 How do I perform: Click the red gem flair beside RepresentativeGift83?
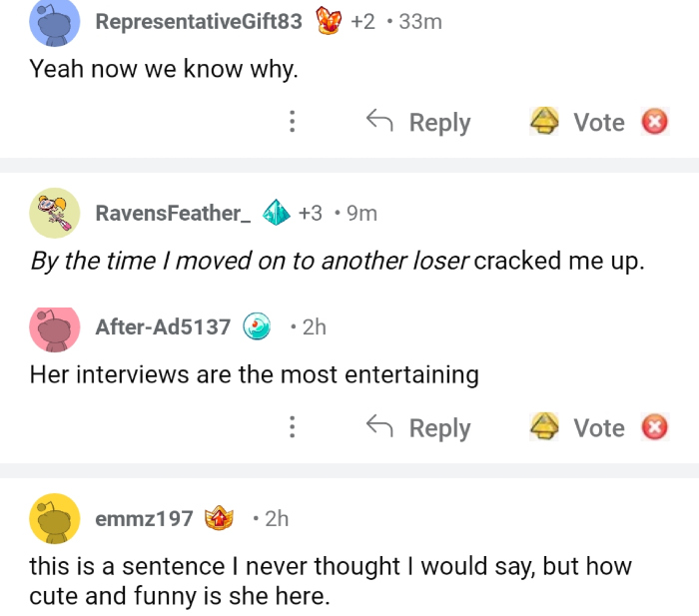(x=327, y=21)
